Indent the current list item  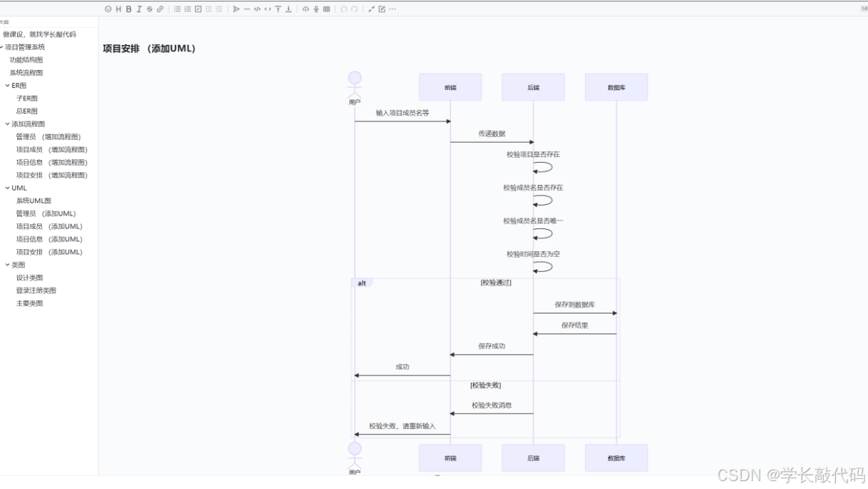[x=219, y=9]
